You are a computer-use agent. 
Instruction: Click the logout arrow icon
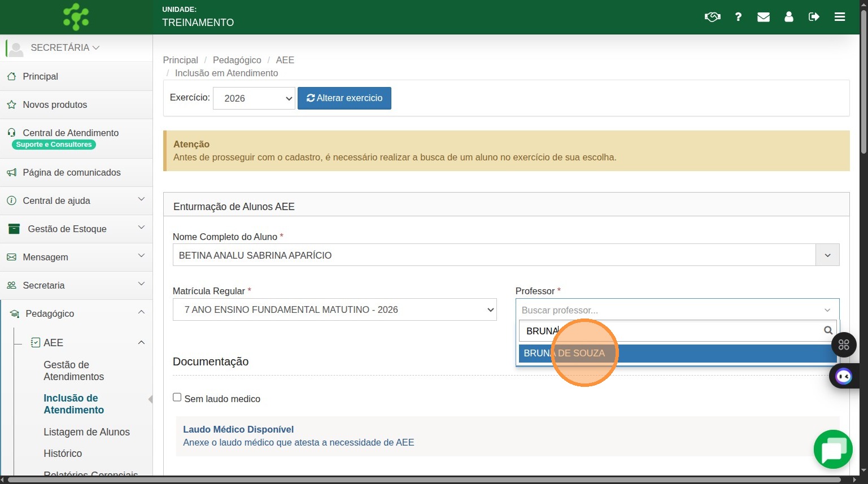pos(814,17)
